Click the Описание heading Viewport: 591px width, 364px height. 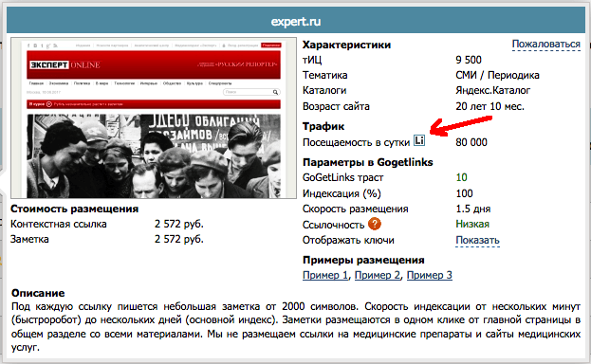click(38, 293)
